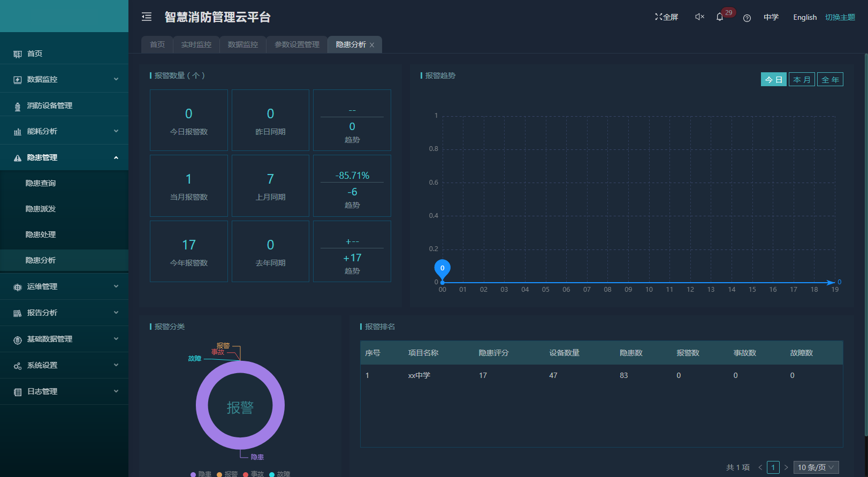The height and width of the screenshot is (477, 868).
Task: Select the 全年 trend range button
Action: 830,79
